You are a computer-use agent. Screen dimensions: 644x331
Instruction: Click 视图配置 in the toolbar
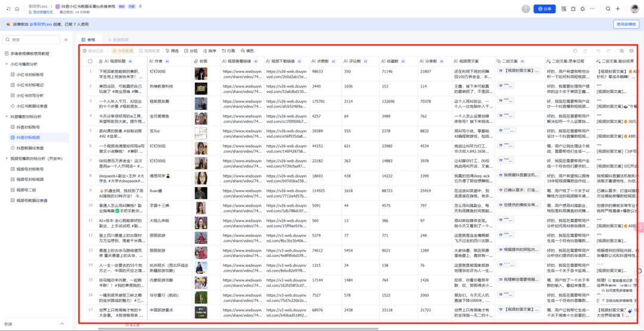coord(150,51)
